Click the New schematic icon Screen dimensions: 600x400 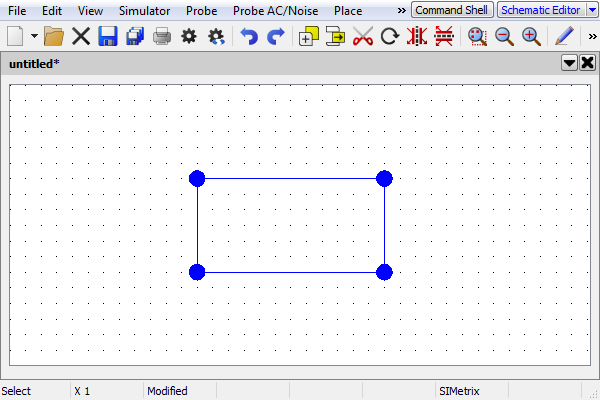click(15, 37)
